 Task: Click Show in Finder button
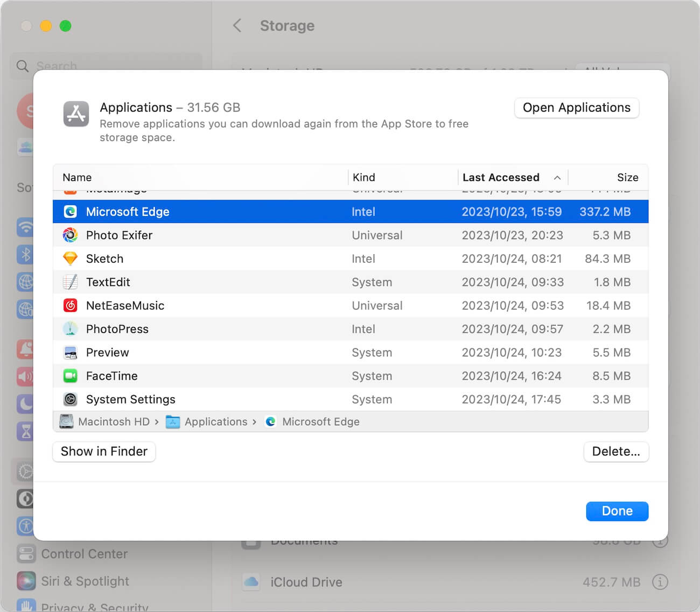coord(104,452)
